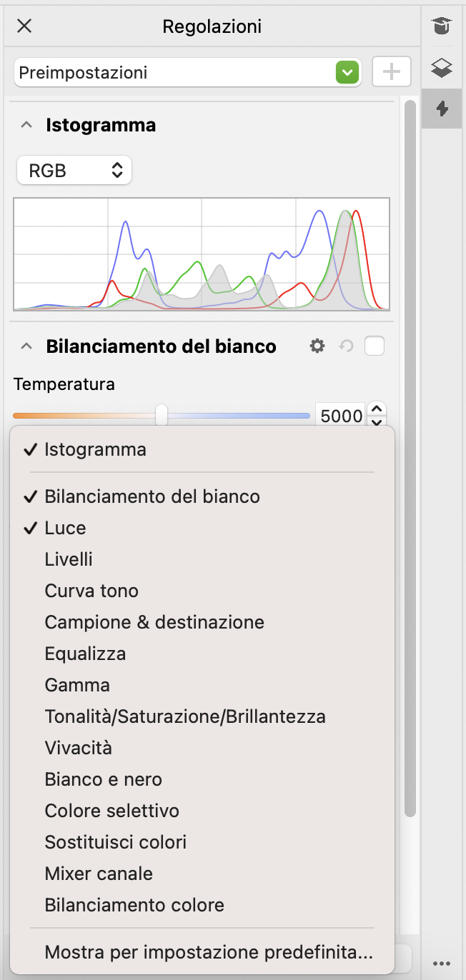This screenshot has height=980, width=466.
Task: Close the Regolazioni panel with the X
Action: point(24,27)
